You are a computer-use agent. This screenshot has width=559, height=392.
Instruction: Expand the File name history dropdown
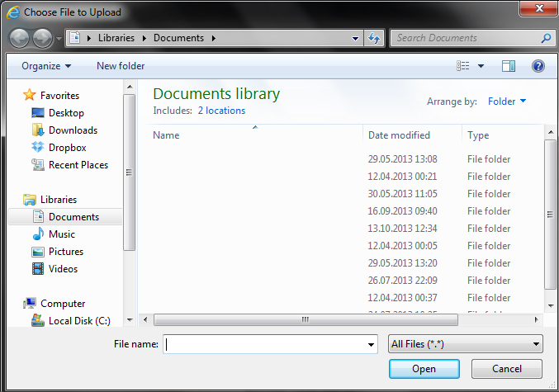tap(371, 344)
